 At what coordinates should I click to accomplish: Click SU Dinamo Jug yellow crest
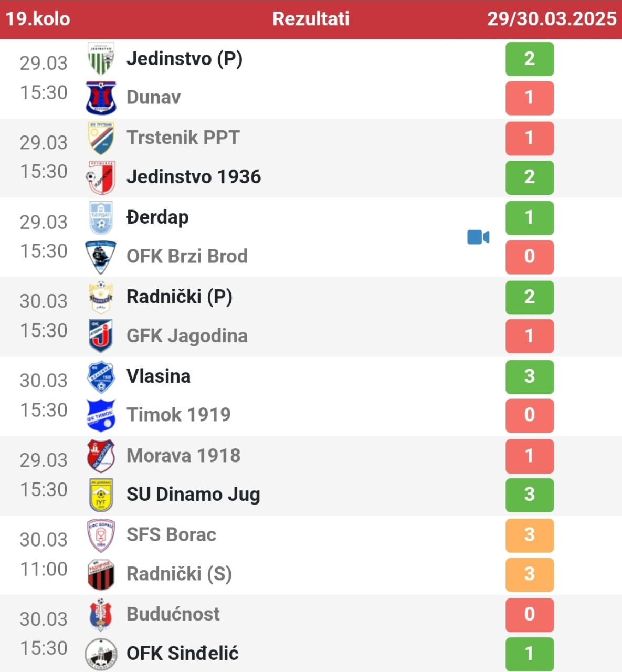click(101, 495)
